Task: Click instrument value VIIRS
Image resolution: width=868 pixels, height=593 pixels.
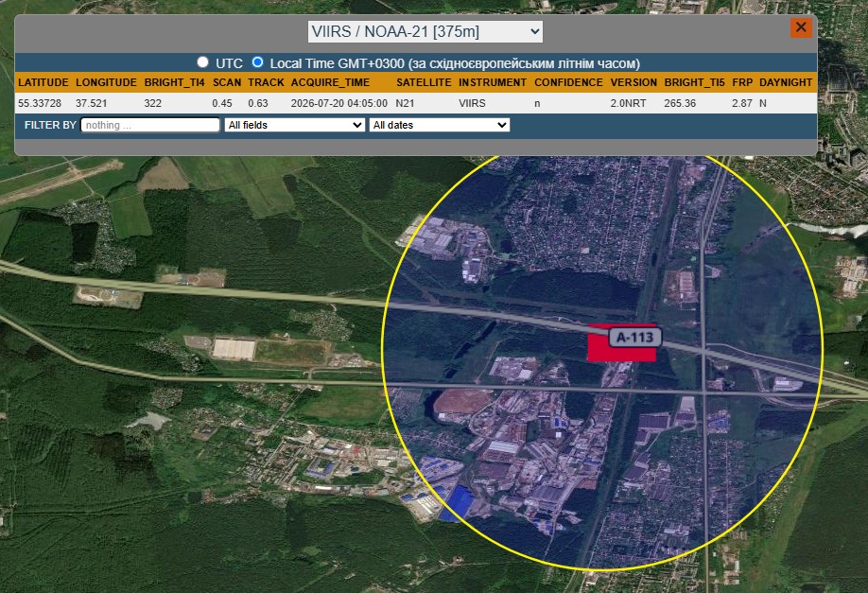Action: 472,103
